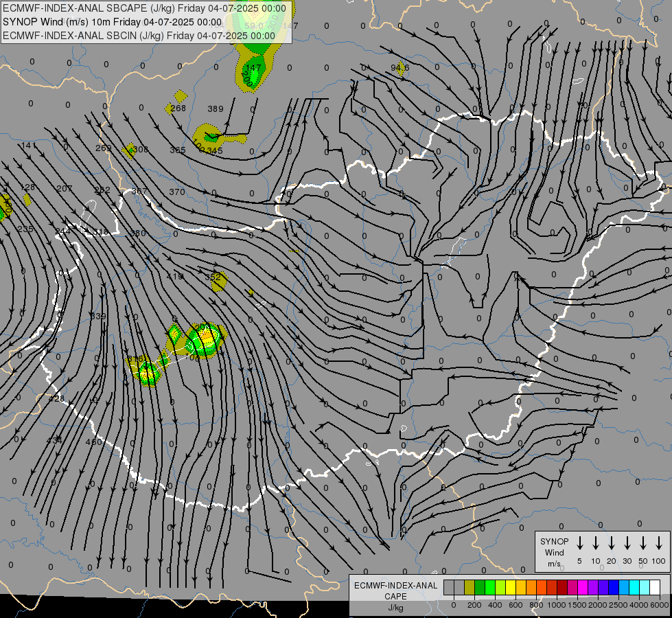Viewport: 672px width, 618px height.
Task: Click the 'J/kg' unit label in legend
Action: coord(395,608)
